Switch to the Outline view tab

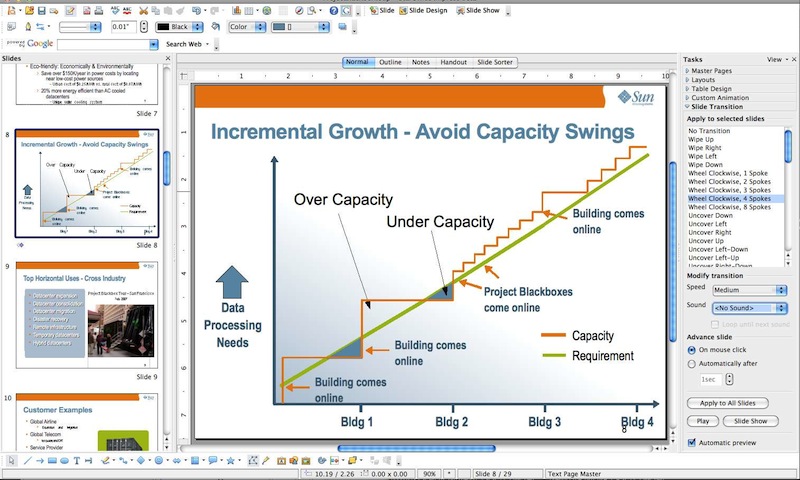[x=390, y=62]
